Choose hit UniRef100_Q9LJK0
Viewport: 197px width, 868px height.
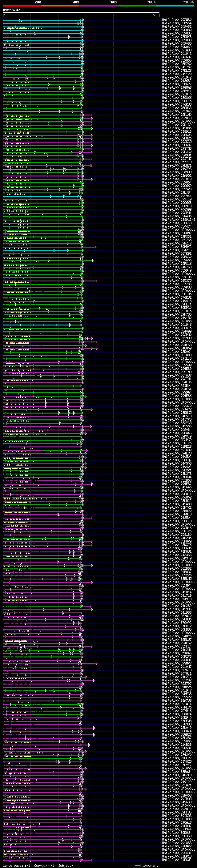(177, 152)
